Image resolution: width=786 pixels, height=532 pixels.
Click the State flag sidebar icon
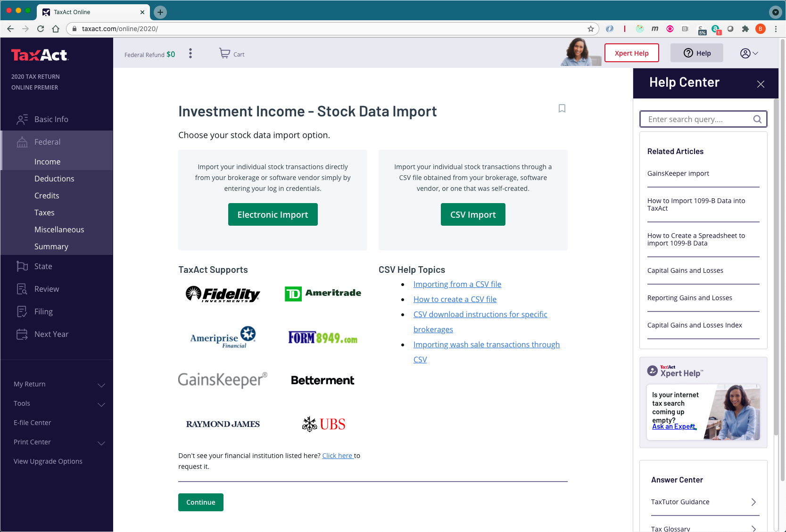(x=22, y=266)
